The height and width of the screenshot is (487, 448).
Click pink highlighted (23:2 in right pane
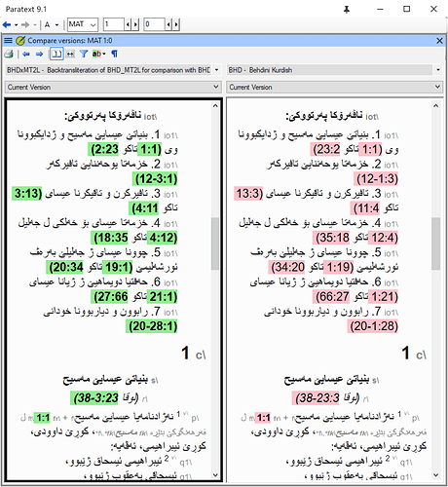(325, 149)
